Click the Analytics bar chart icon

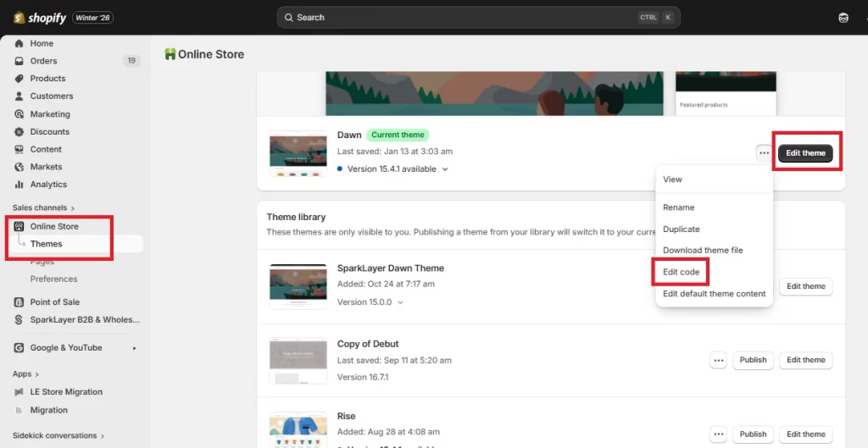pos(19,185)
